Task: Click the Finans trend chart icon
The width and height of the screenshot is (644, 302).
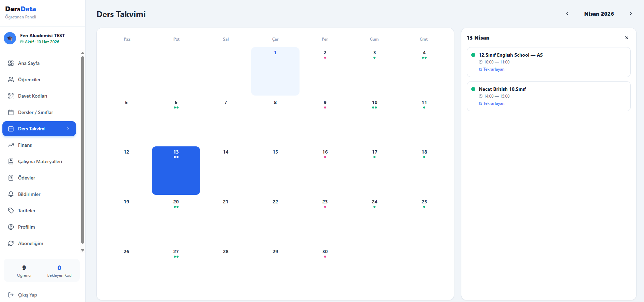Action: 11,145
